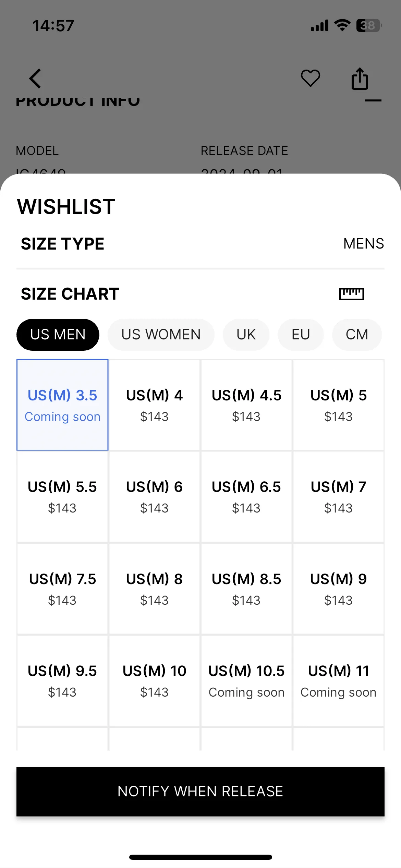Select size US(M) 11 Coming soon
This screenshot has width=401, height=868.
click(x=338, y=681)
